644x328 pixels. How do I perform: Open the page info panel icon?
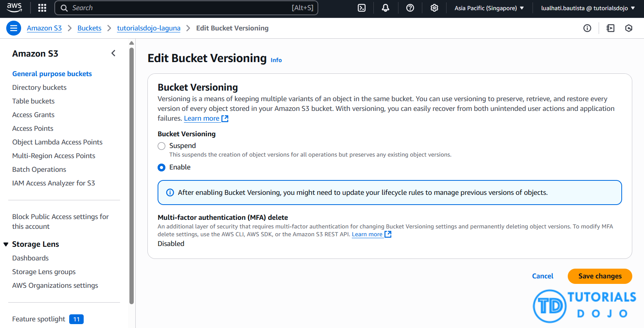pyautogui.click(x=587, y=28)
